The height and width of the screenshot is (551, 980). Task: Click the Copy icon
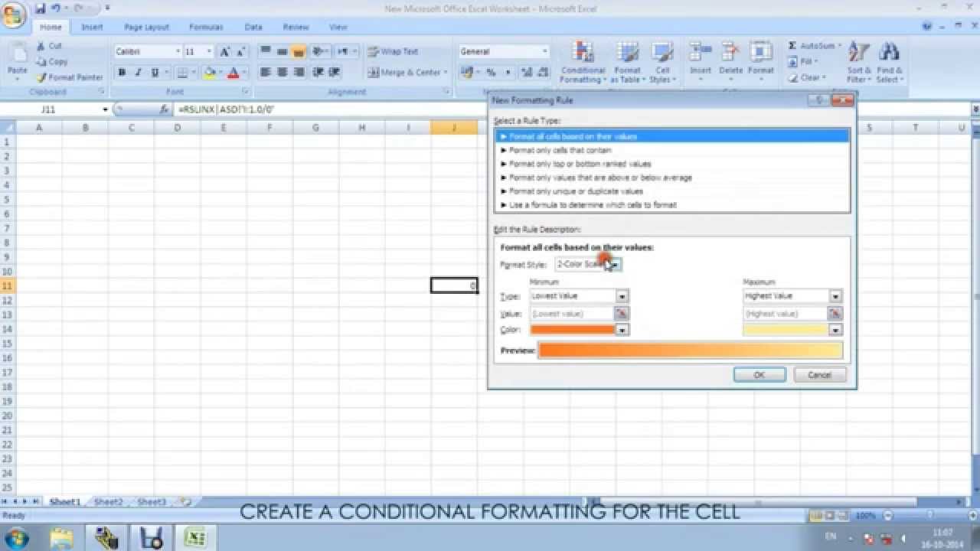[x=41, y=61]
